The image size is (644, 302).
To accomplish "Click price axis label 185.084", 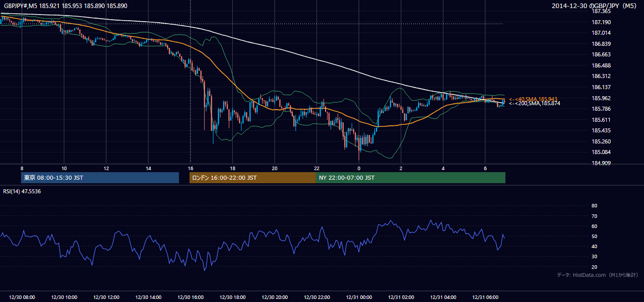I will point(601,152).
